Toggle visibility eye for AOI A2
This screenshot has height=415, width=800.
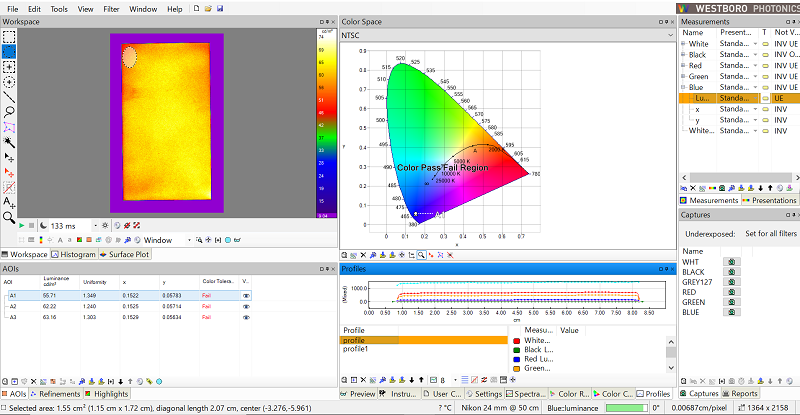pyautogui.click(x=246, y=307)
